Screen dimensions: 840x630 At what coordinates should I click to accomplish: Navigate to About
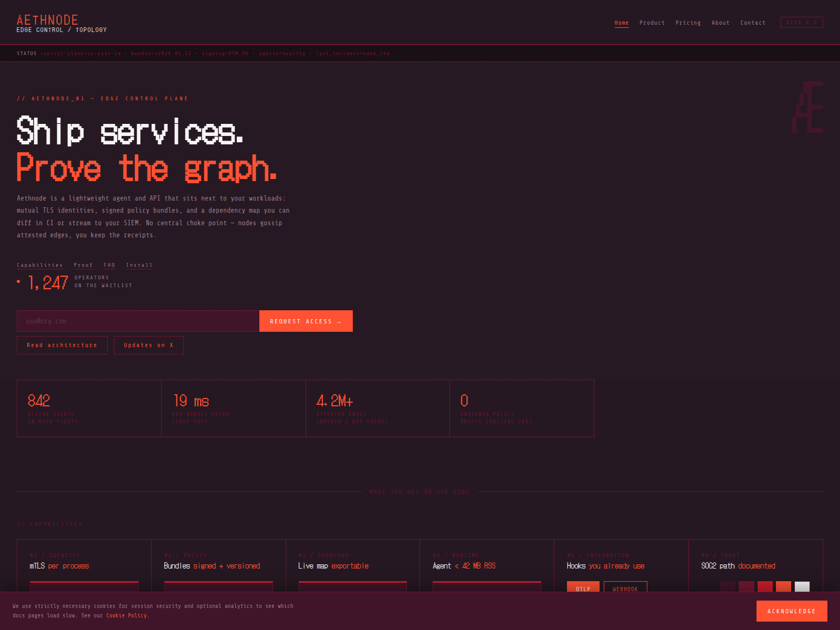[720, 23]
